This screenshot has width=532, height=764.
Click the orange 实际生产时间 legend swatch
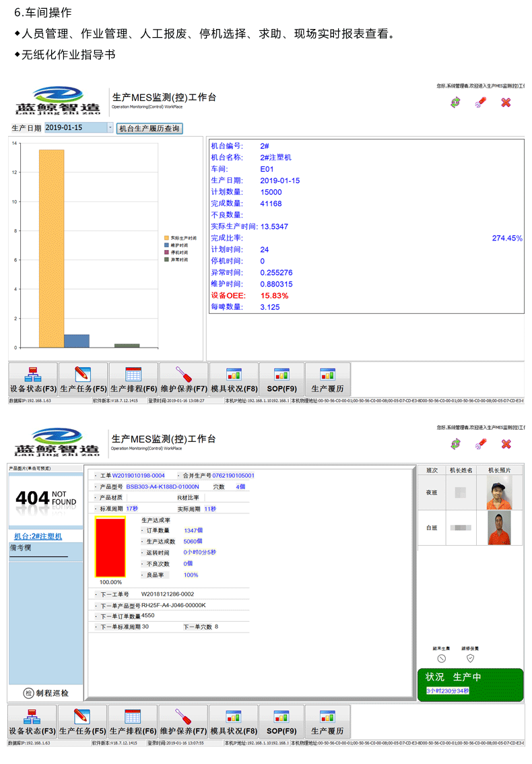click(x=166, y=238)
